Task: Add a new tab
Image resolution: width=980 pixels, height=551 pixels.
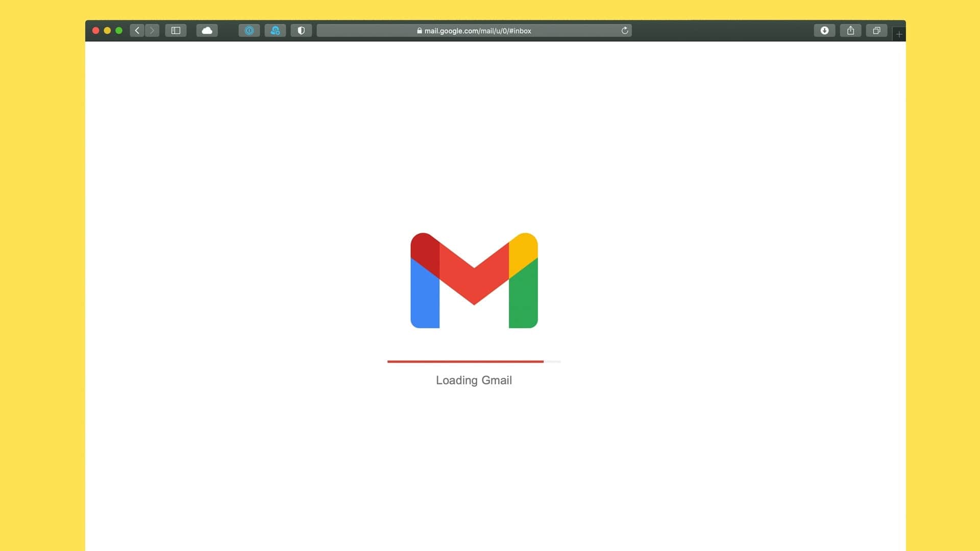Action: tap(899, 34)
